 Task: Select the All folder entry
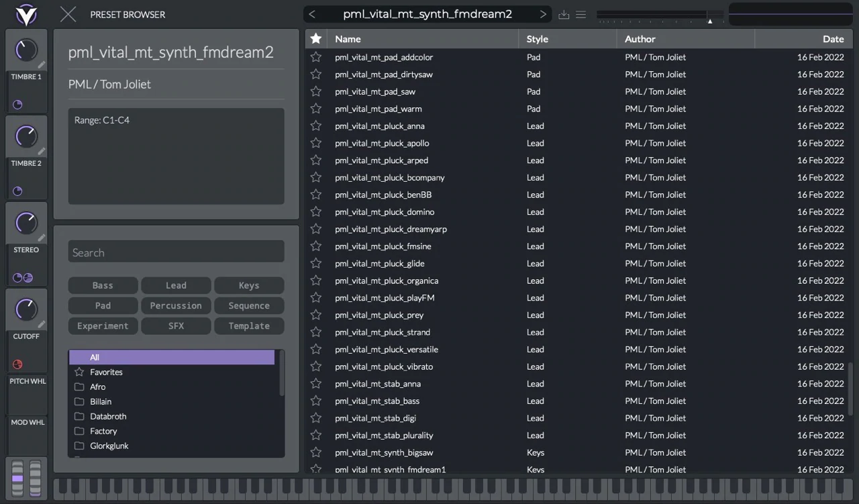click(x=172, y=357)
